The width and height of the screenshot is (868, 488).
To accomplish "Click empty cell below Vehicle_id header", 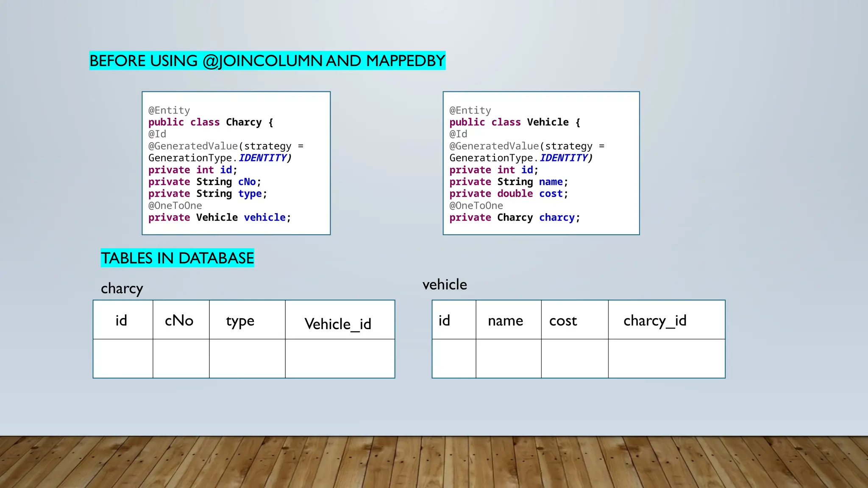I will [x=339, y=358].
